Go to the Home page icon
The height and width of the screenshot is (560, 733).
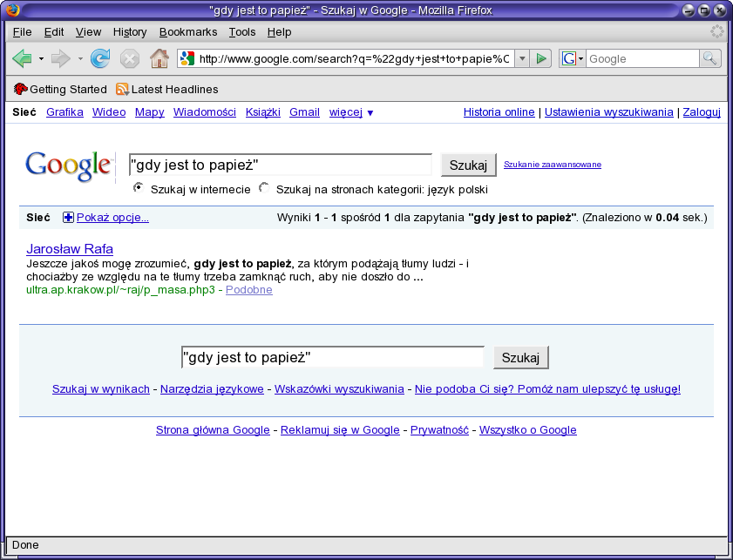(x=159, y=59)
